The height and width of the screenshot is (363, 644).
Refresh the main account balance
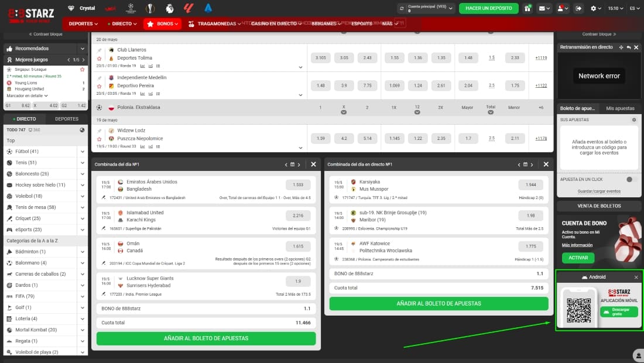401,8
